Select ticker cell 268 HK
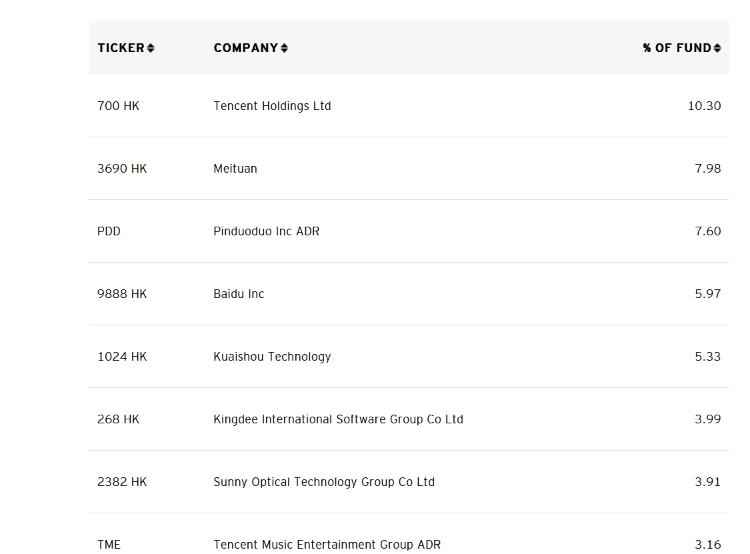Screen dimensions: 750x554 118,419
